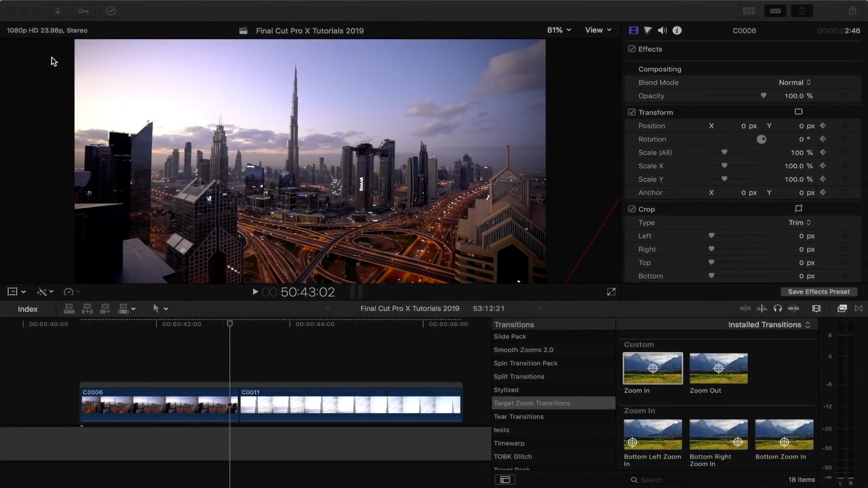868x488 pixels.
Task: Click the Opacity slider handle
Action: point(764,95)
